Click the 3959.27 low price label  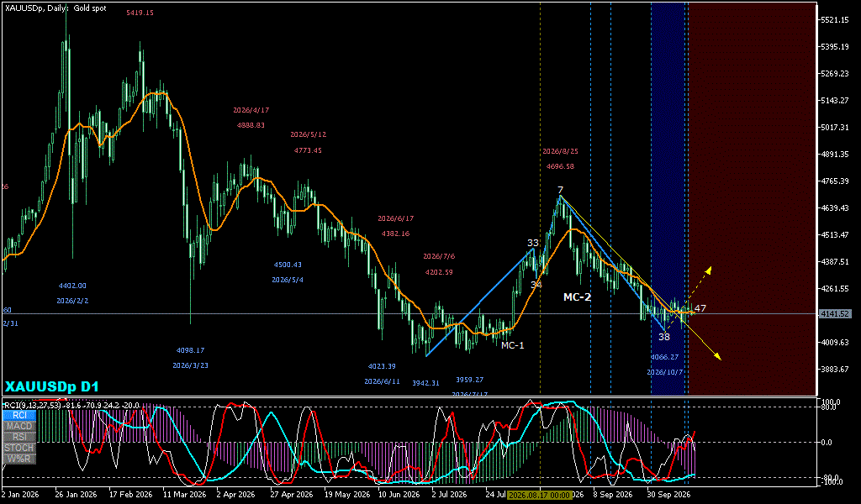pyautogui.click(x=469, y=380)
